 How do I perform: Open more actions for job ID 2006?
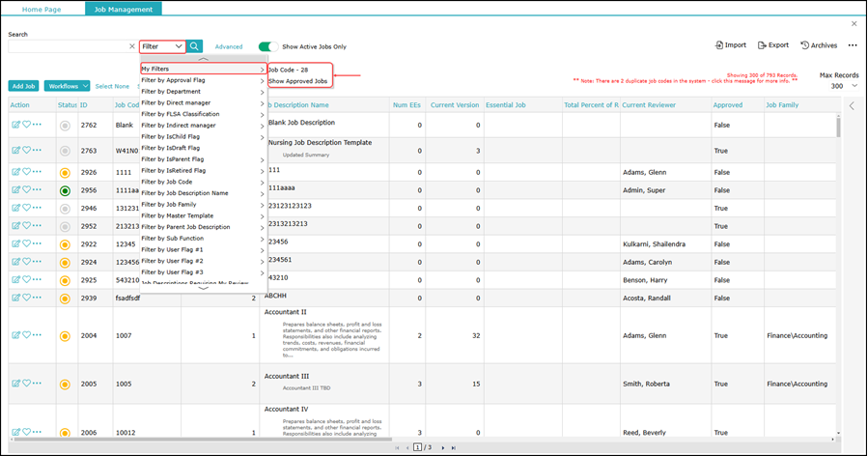(37, 432)
